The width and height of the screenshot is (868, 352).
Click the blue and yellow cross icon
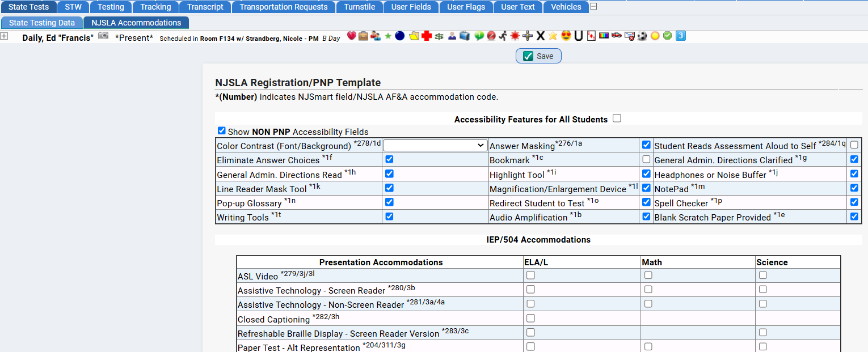coord(528,36)
